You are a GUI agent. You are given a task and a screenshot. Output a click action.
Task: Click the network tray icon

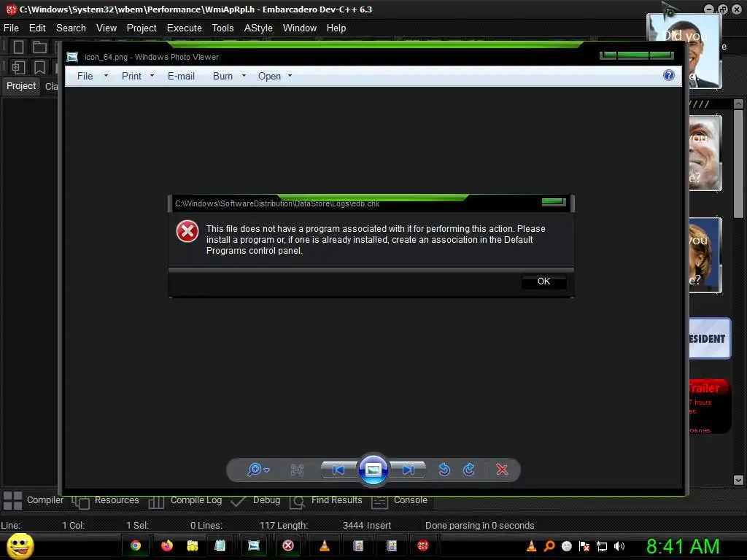coord(602,546)
